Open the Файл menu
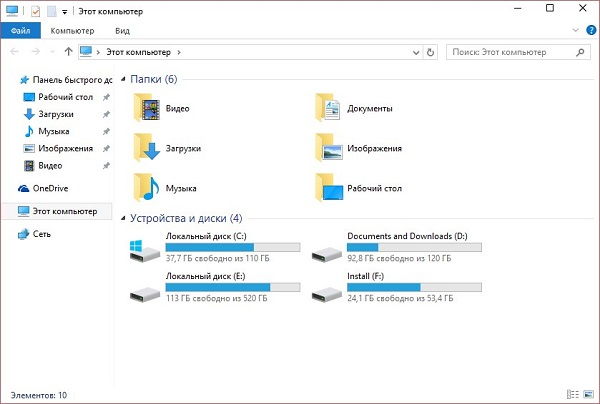Screen dimensions: 600x404 [20, 31]
